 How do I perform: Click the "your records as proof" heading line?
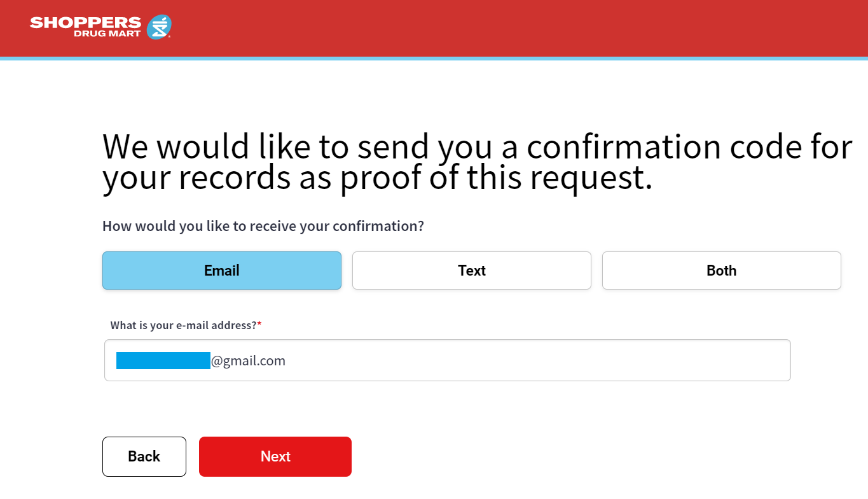pos(376,178)
